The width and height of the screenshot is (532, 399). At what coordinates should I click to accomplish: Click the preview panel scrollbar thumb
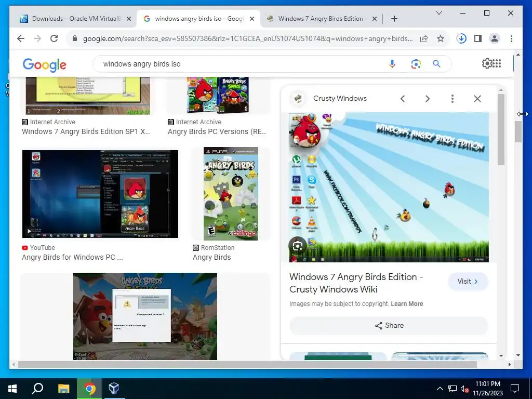coord(501,129)
